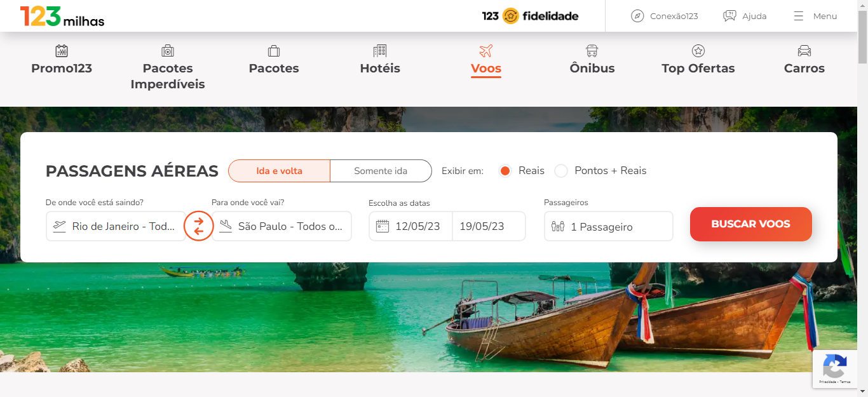Click the hamburger Menu icon
The height and width of the screenshot is (397, 868).
799,17
